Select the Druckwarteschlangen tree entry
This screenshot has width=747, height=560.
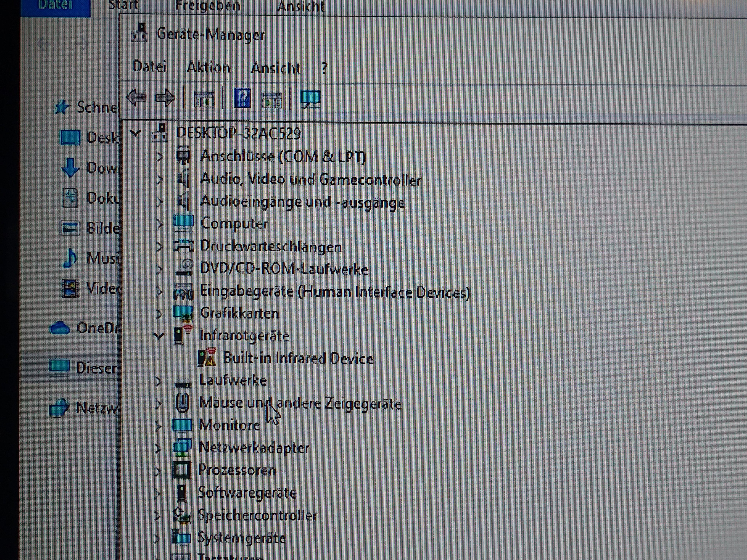tap(271, 246)
